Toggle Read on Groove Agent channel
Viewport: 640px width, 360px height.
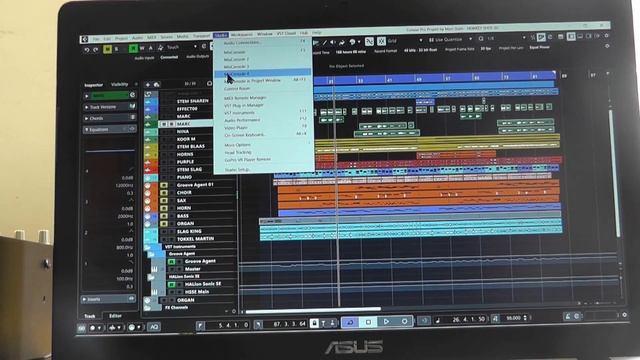click(171, 261)
